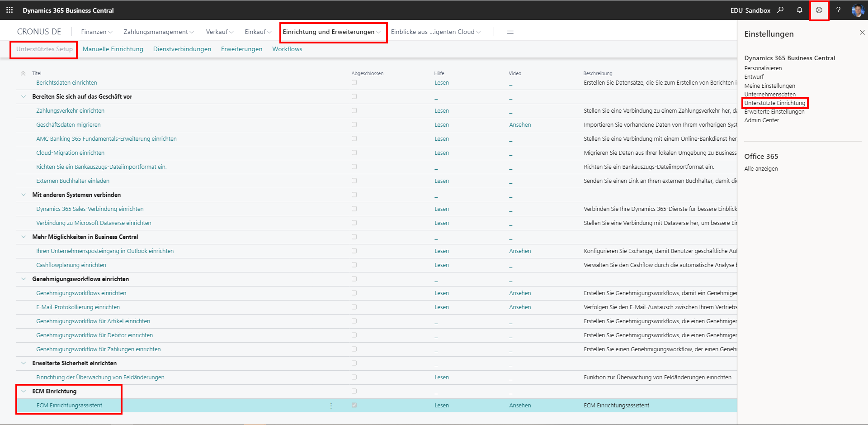This screenshot has height=425, width=868.
Task: Toggle Abgeschlossen checkbox for Geschäftsdaten migrieren
Action: pyautogui.click(x=354, y=124)
